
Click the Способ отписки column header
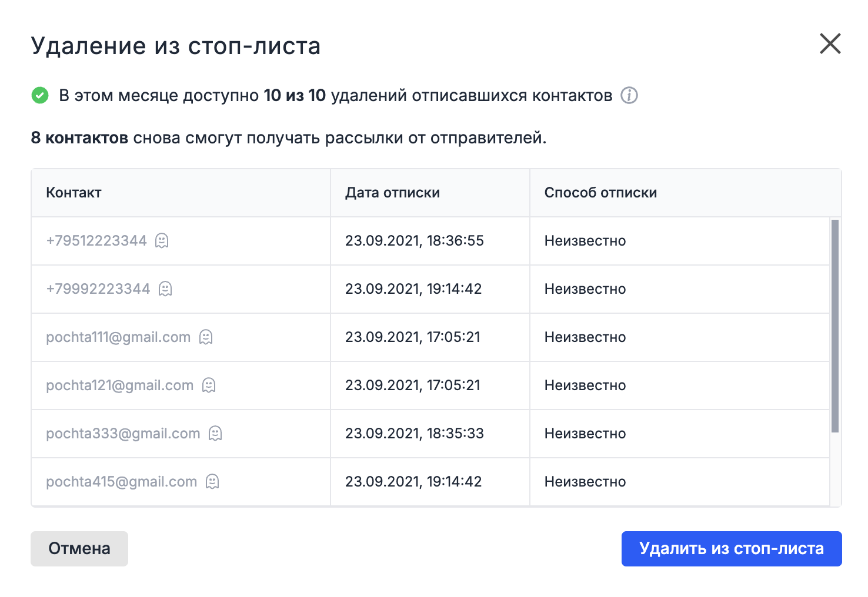point(600,193)
